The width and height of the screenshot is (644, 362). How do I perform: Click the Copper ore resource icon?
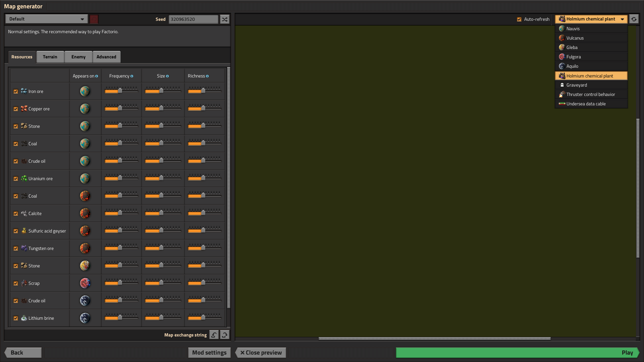click(x=24, y=109)
